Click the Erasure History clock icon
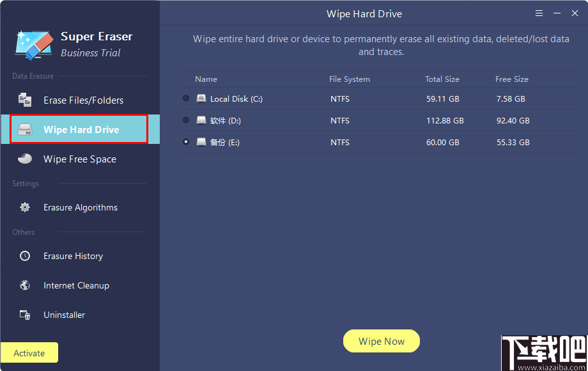The image size is (588, 371). point(25,256)
